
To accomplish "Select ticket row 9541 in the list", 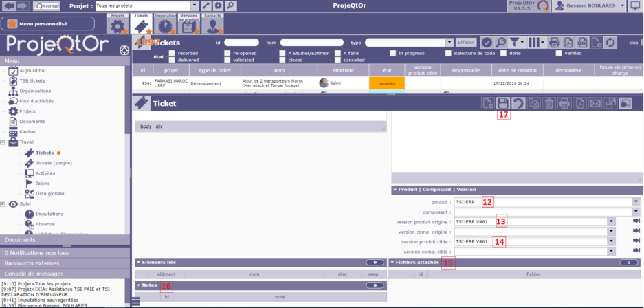I will point(388,83).
